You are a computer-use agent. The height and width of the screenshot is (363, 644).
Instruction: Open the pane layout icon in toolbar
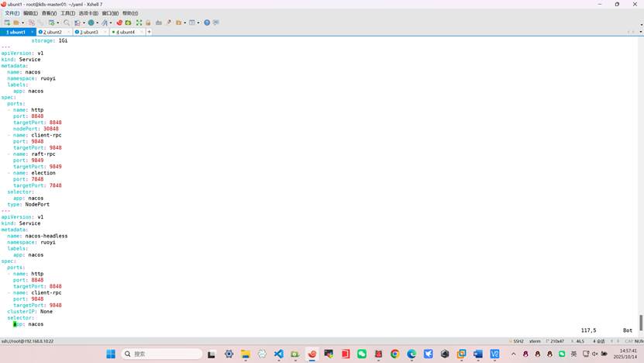(191, 22)
